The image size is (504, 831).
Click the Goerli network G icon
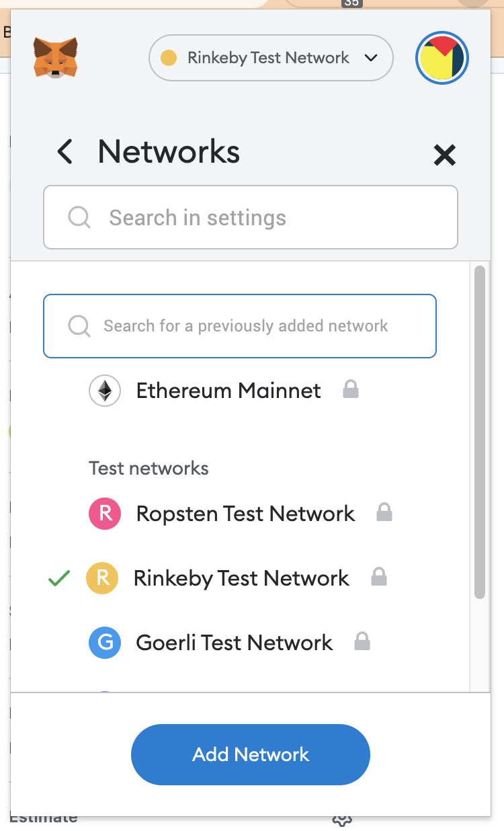tap(105, 643)
